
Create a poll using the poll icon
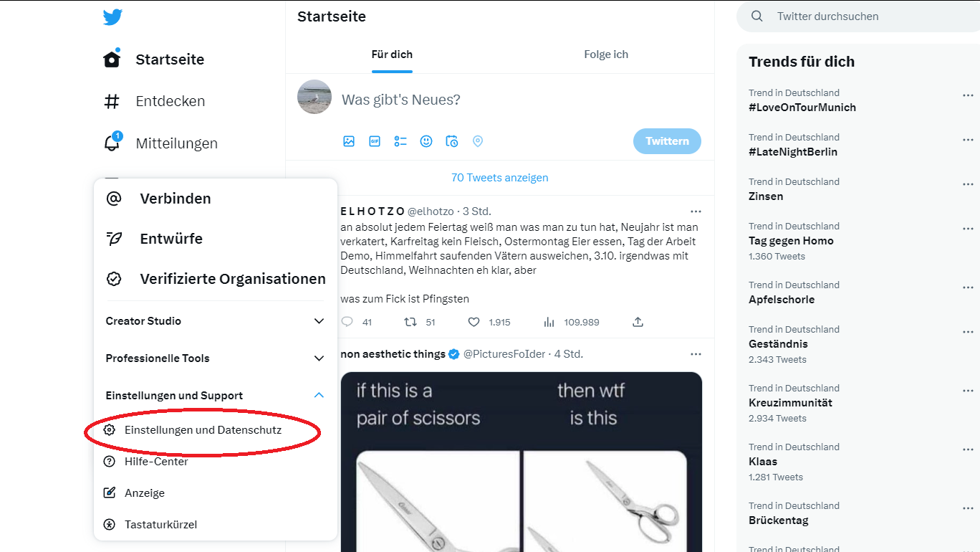(x=400, y=141)
